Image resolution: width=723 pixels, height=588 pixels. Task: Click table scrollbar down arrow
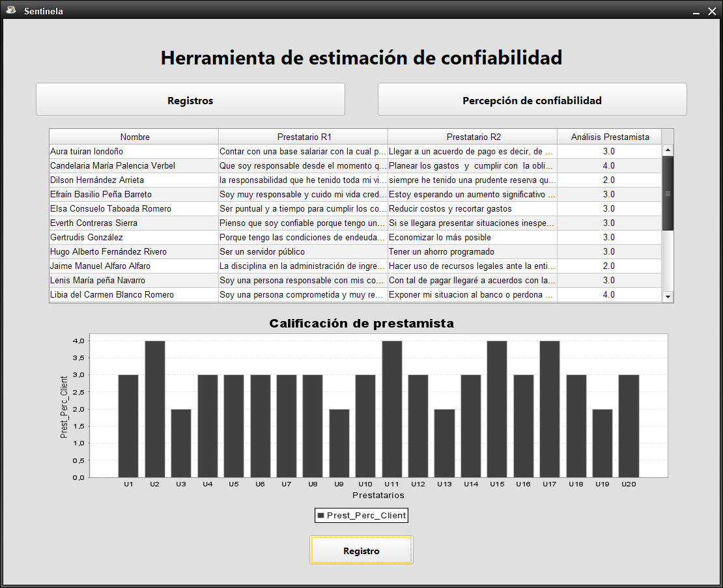(x=668, y=296)
